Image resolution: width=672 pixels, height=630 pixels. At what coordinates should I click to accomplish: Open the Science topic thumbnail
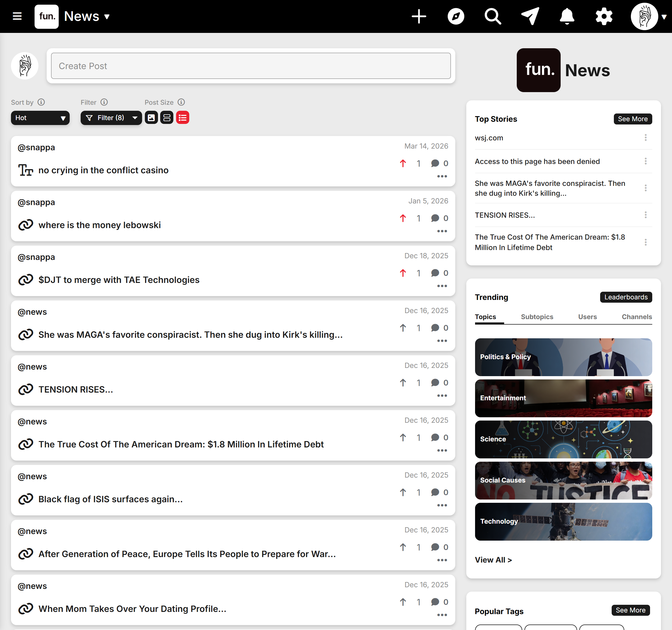pos(563,439)
